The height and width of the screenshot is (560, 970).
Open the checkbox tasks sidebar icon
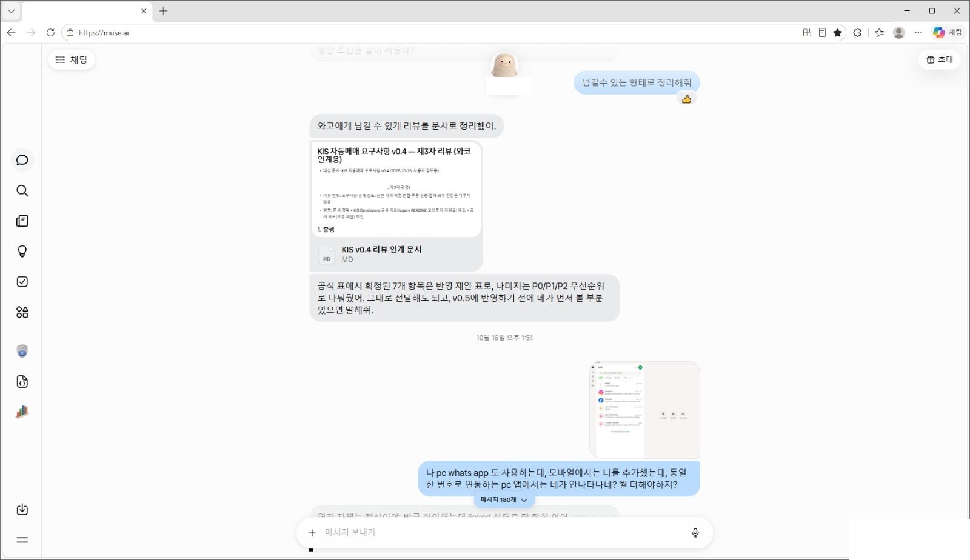[x=22, y=282]
